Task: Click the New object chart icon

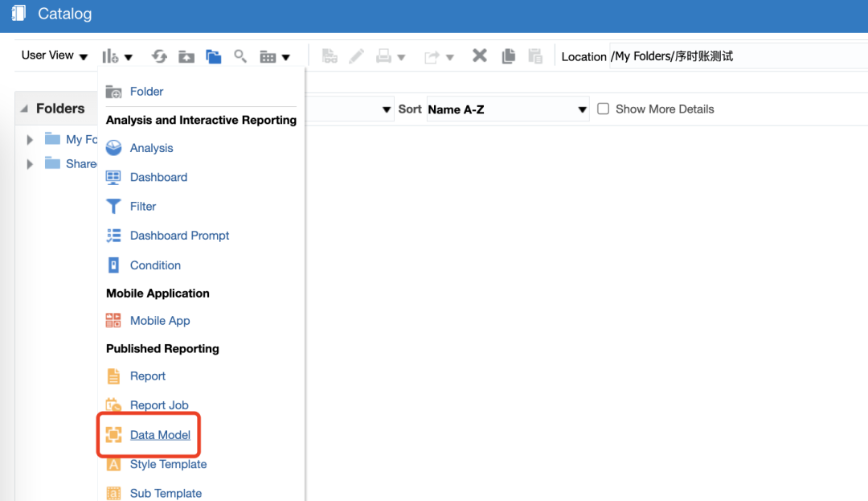Action: (110, 56)
